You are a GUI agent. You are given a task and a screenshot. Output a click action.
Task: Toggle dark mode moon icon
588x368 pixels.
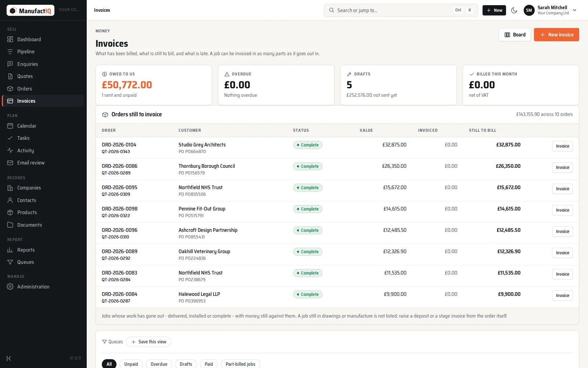click(514, 10)
